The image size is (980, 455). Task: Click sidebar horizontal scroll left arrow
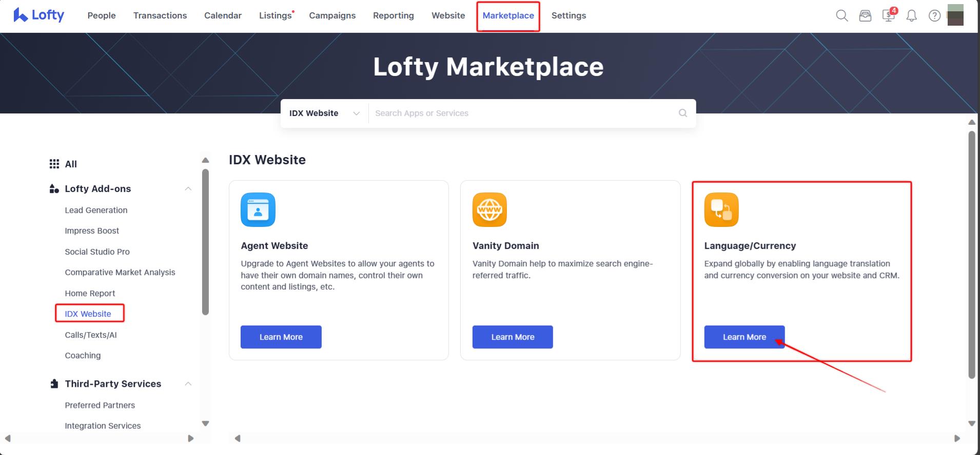coord(8,439)
